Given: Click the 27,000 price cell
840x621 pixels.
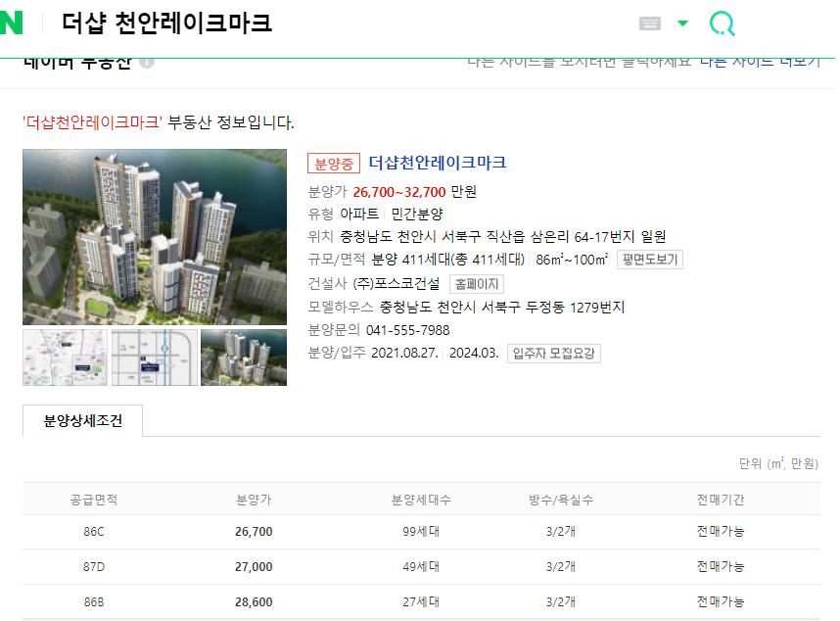Looking at the screenshot, I should click(x=254, y=567).
